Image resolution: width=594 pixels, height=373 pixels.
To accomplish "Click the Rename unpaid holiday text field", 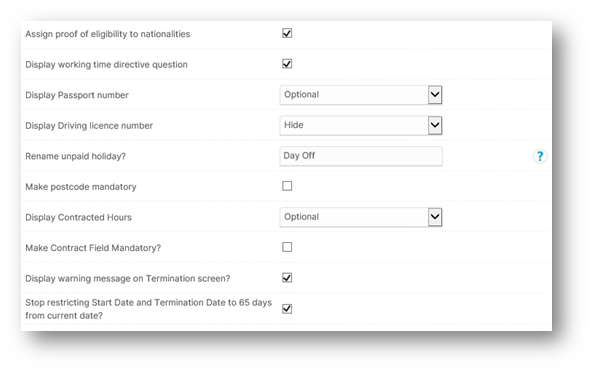I will (x=361, y=156).
